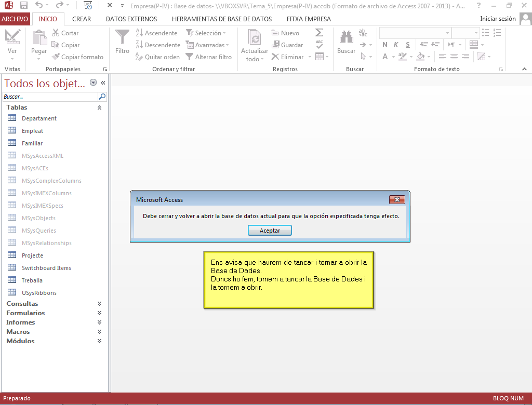Open the Eliminar dropdown arrow
Image resolution: width=532 pixels, height=405 pixels.
pyautogui.click(x=310, y=57)
